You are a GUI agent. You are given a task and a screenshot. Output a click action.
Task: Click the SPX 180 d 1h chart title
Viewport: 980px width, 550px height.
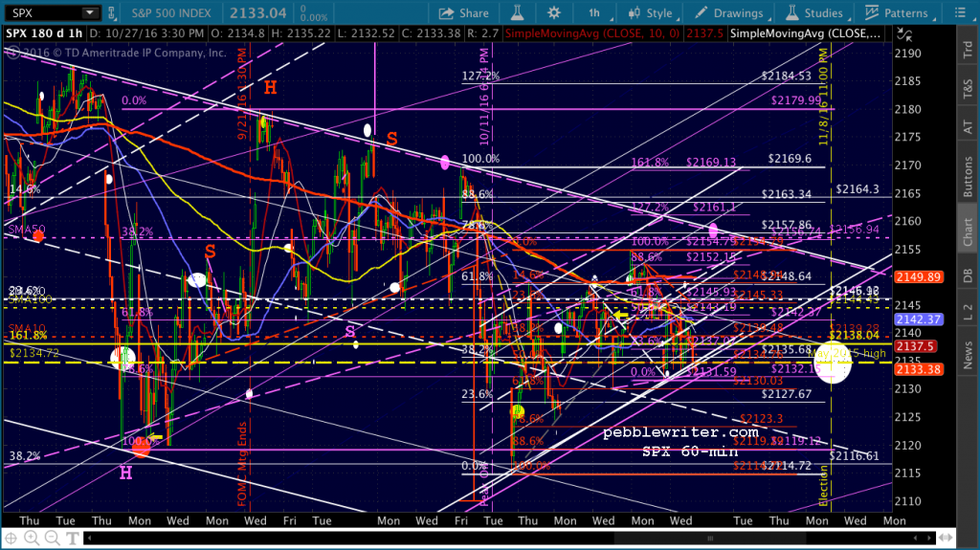[x=44, y=33]
